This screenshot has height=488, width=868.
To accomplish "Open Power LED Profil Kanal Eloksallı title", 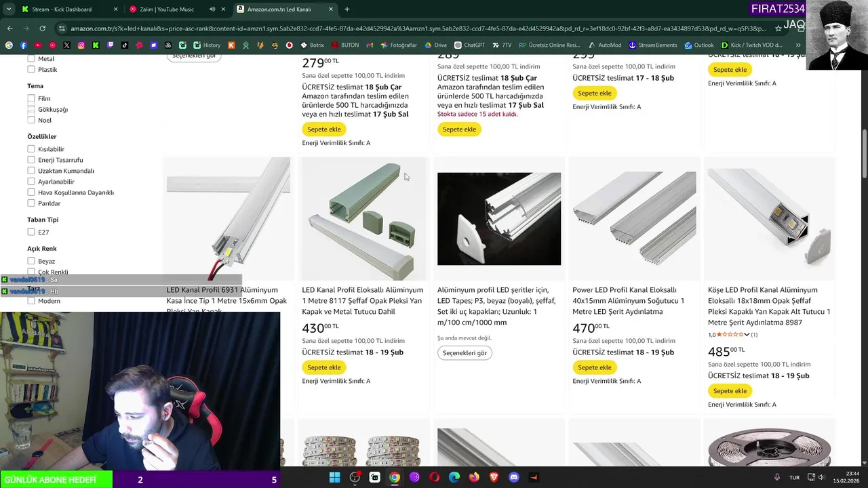I will tap(629, 301).
